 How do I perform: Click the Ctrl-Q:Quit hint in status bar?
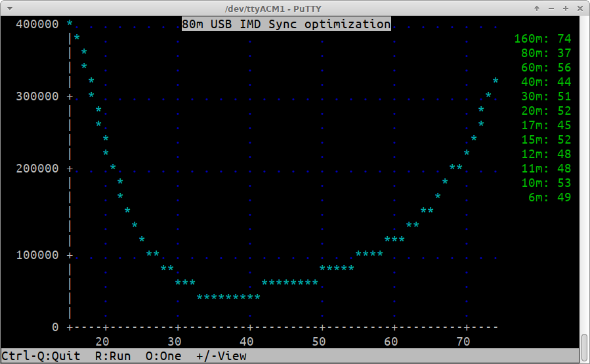[41, 356]
